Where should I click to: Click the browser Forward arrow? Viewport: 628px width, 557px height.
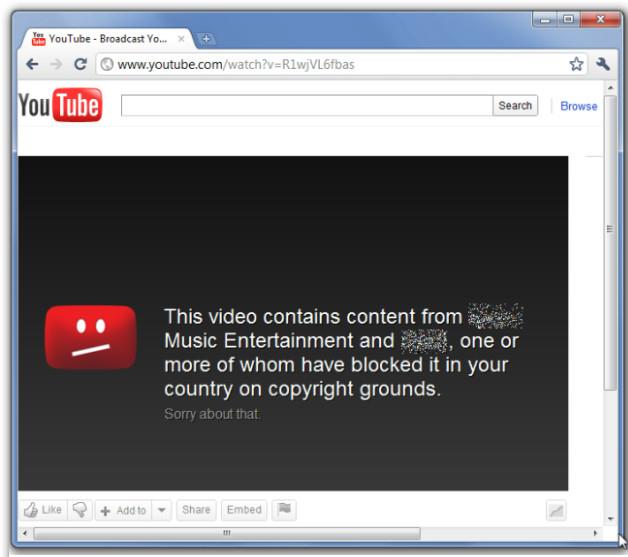pyautogui.click(x=56, y=64)
